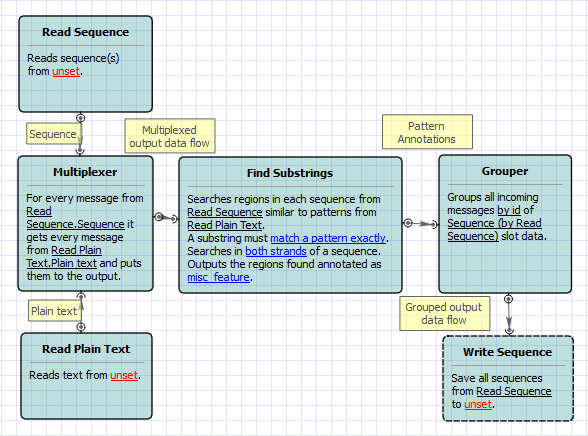Screen dimensions: 588x436
Task: Click 'both strands' parameter link
Action: (276, 251)
